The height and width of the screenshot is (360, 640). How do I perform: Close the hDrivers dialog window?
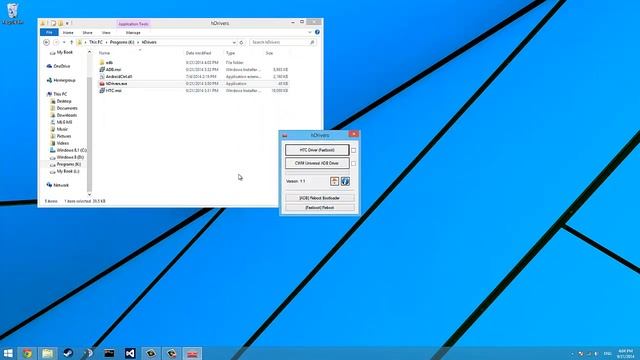pyautogui.click(x=353, y=134)
